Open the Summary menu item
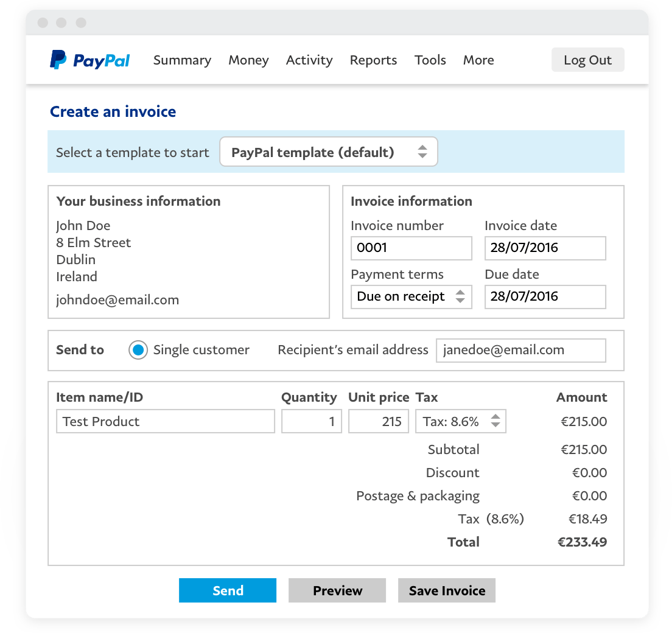 tap(182, 60)
